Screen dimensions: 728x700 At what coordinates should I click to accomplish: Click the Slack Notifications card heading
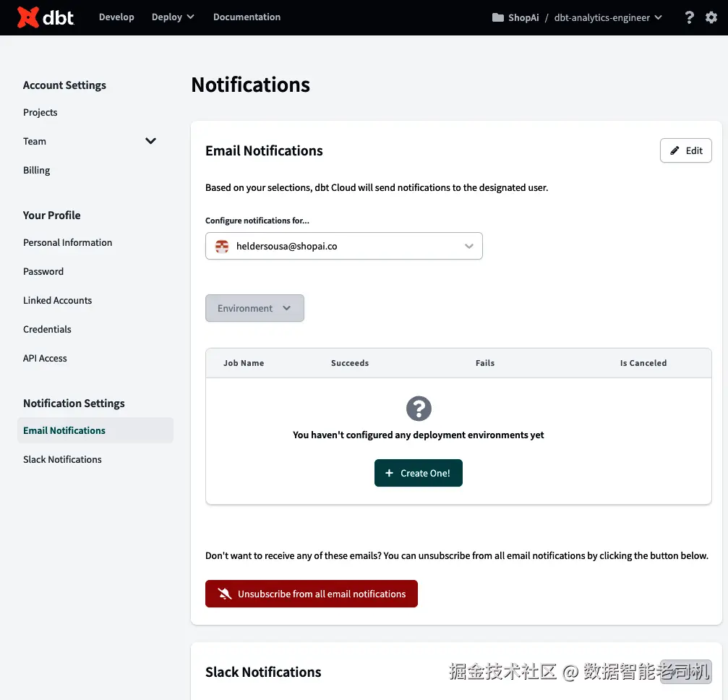[263, 672]
